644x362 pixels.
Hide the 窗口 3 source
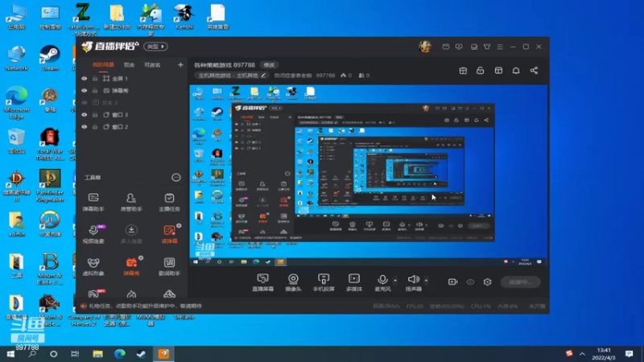(85, 115)
